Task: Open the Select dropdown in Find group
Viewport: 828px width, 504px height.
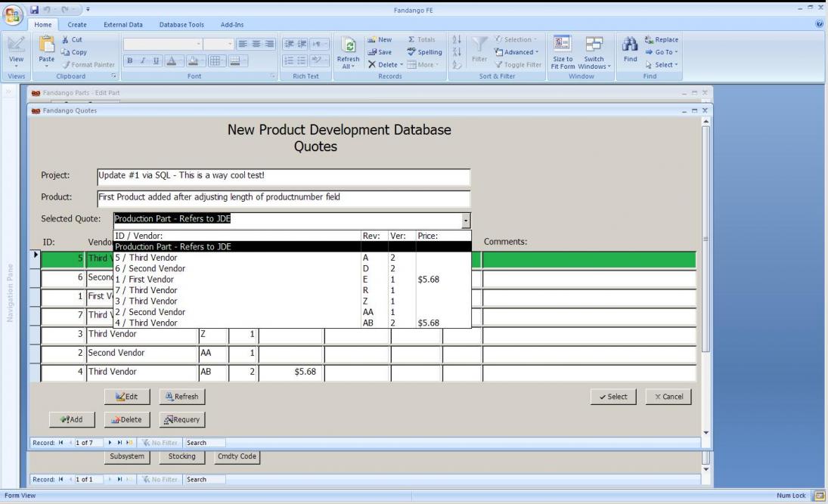Action: tap(661, 65)
